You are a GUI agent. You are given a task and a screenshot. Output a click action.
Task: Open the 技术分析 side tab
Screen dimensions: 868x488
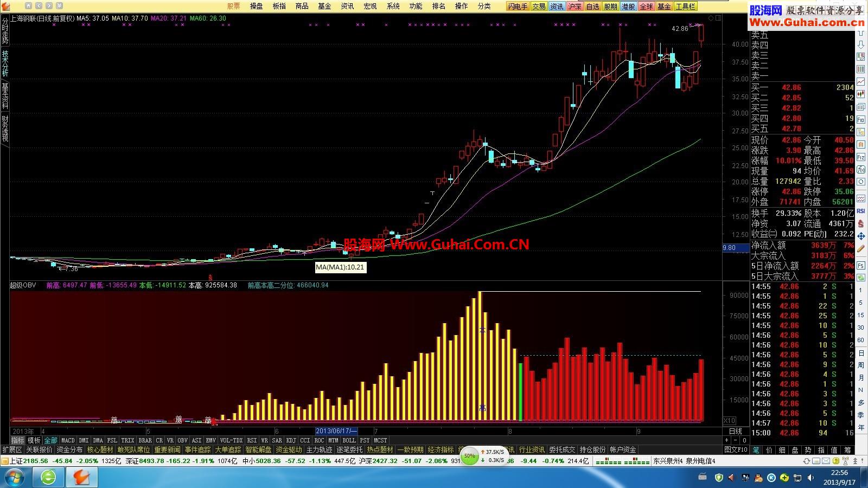tap(5, 64)
